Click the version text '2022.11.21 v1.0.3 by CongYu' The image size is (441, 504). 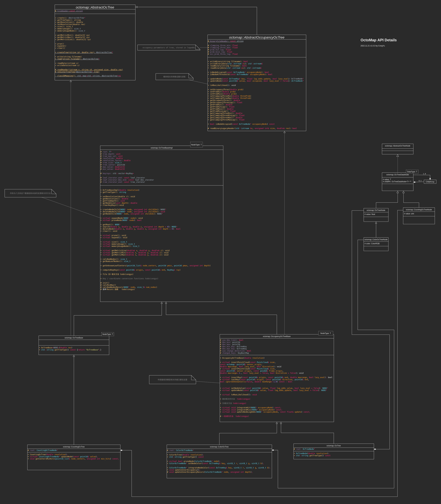pos(372,46)
